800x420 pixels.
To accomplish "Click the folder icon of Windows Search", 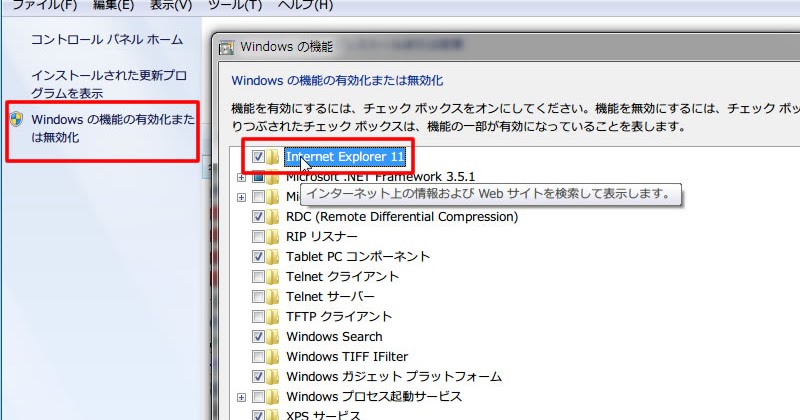I will (x=272, y=336).
